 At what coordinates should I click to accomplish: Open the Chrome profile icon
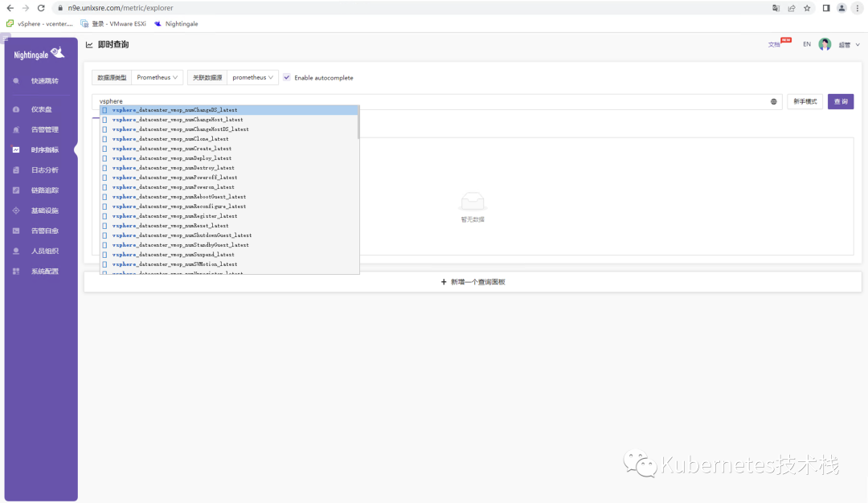pyautogui.click(x=841, y=8)
